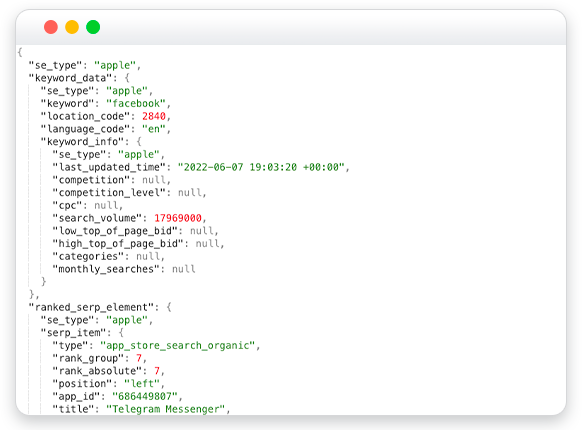Click the green maximize window dot

[x=93, y=27]
